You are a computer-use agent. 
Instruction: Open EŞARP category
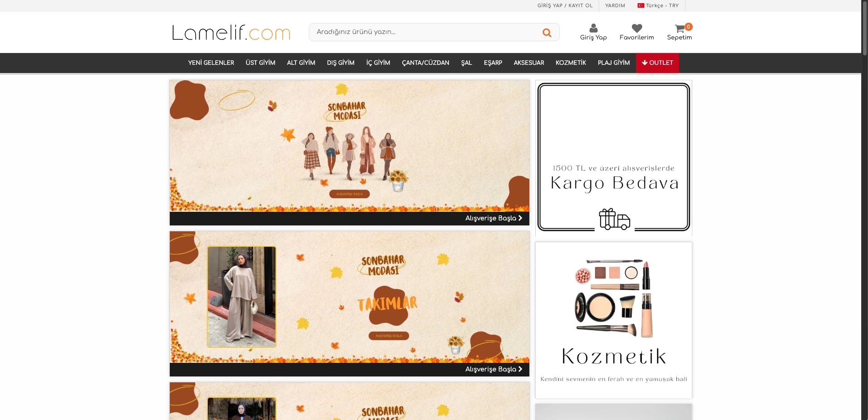click(493, 63)
